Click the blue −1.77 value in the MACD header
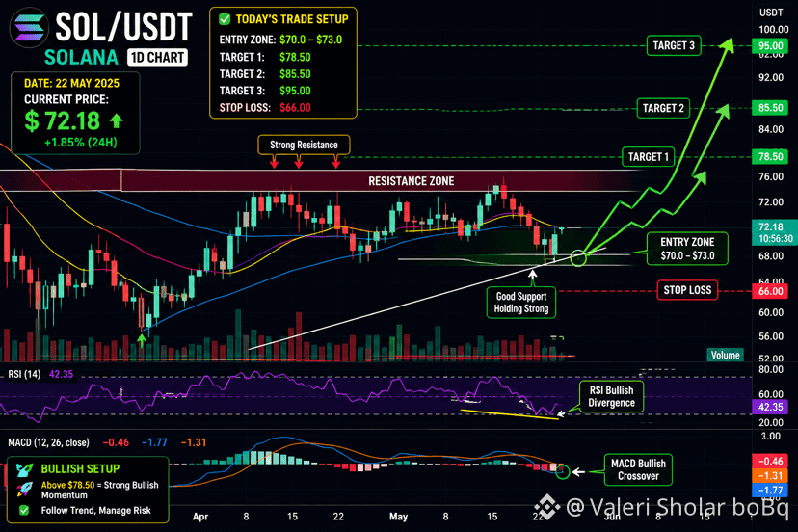This screenshot has width=798, height=532. click(154, 442)
